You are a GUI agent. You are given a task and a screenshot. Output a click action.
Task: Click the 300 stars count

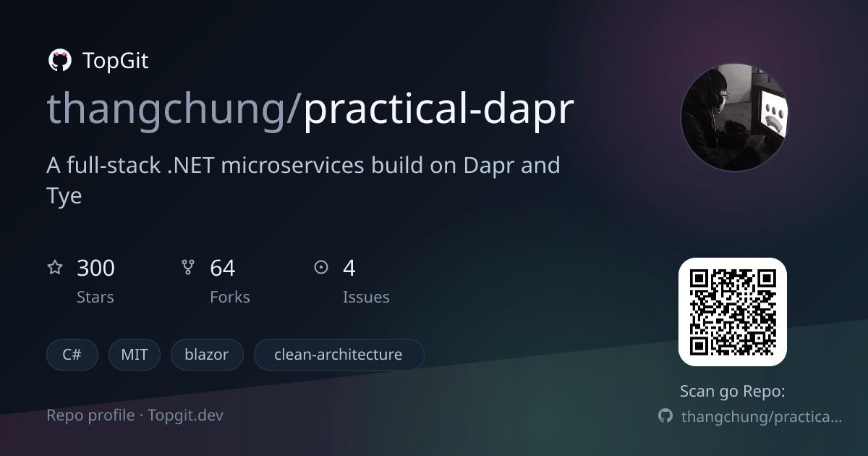pos(95,268)
